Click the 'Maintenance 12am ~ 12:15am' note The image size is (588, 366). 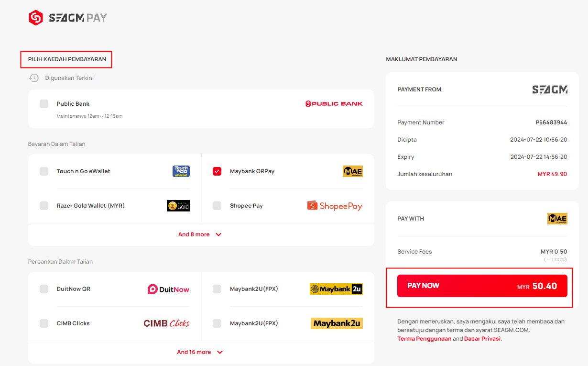click(x=89, y=116)
